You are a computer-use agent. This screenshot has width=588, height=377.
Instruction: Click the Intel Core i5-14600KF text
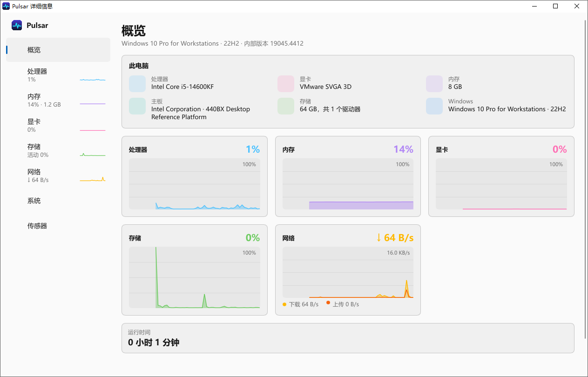pos(182,87)
